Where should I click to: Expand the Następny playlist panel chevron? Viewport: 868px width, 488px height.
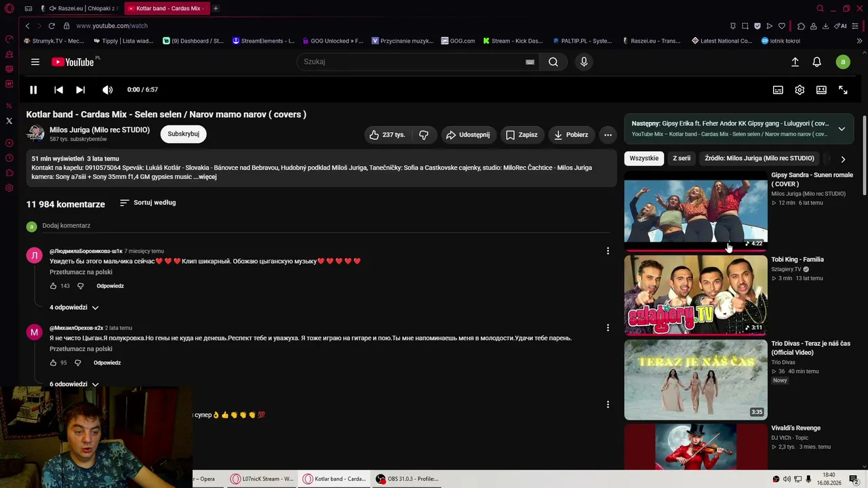842,129
